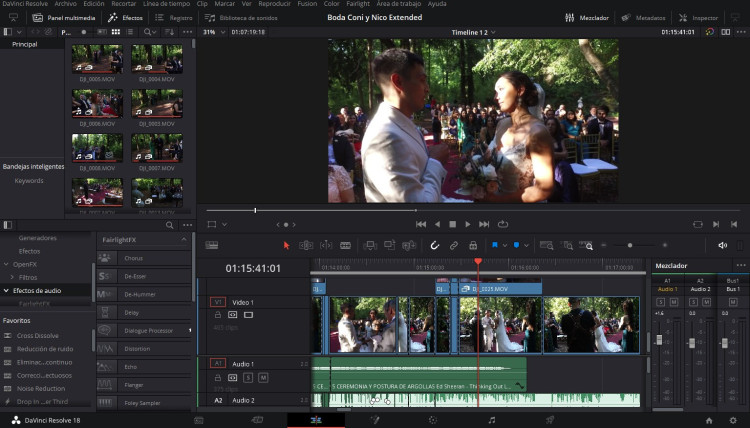Image resolution: width=750 pixels, height=428 pixels.
Task: Toggle loop playback icon
Action: pos(502,224)
